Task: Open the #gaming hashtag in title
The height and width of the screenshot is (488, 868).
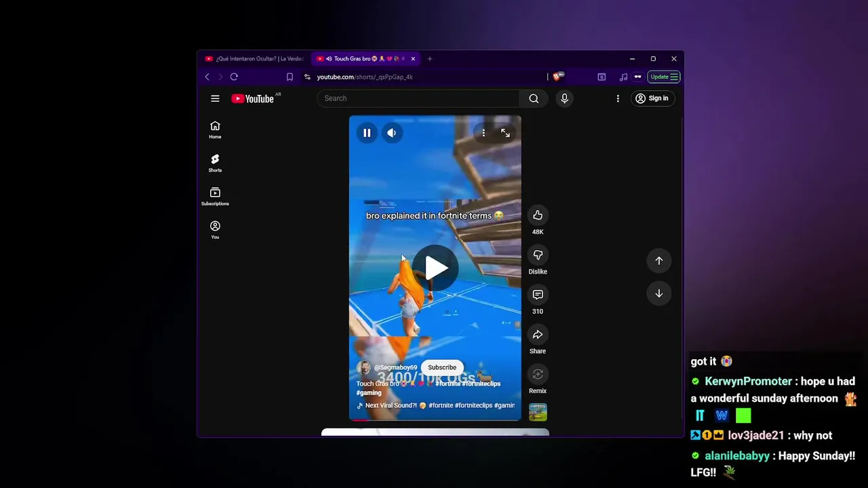Action: pos(369,392)
